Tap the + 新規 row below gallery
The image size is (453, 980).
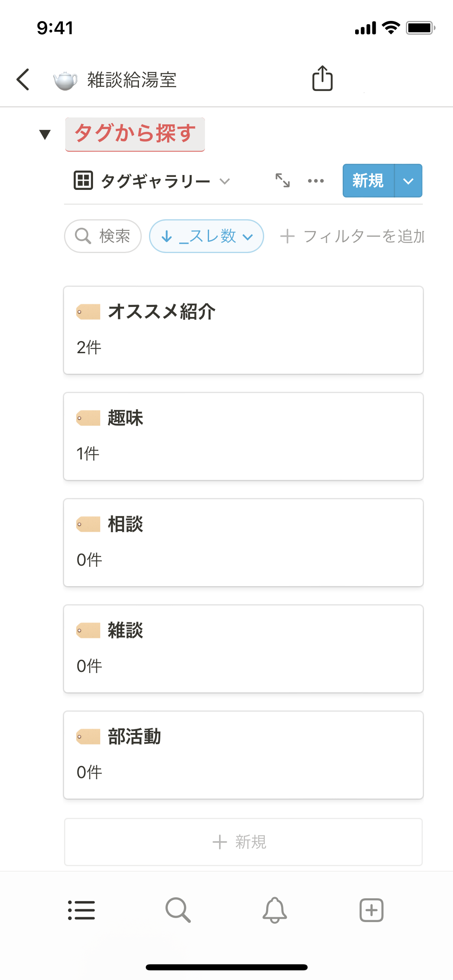243,842
